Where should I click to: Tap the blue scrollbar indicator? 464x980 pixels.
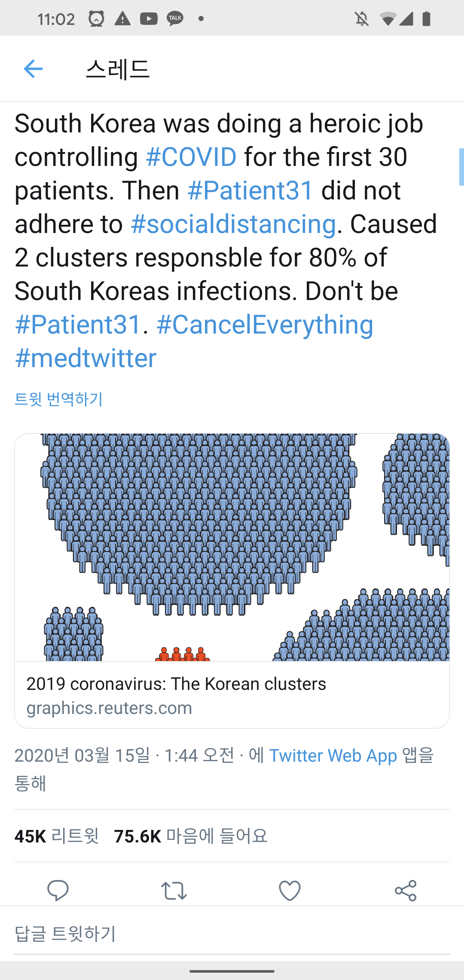461,167
